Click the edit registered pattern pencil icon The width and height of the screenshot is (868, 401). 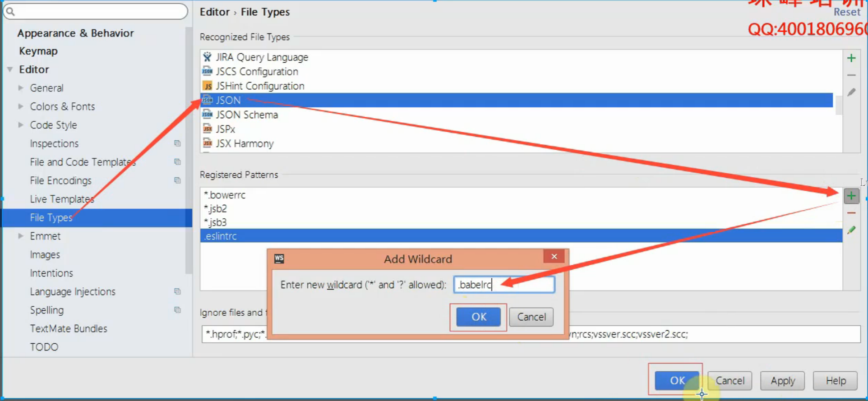tap(851, 230)
